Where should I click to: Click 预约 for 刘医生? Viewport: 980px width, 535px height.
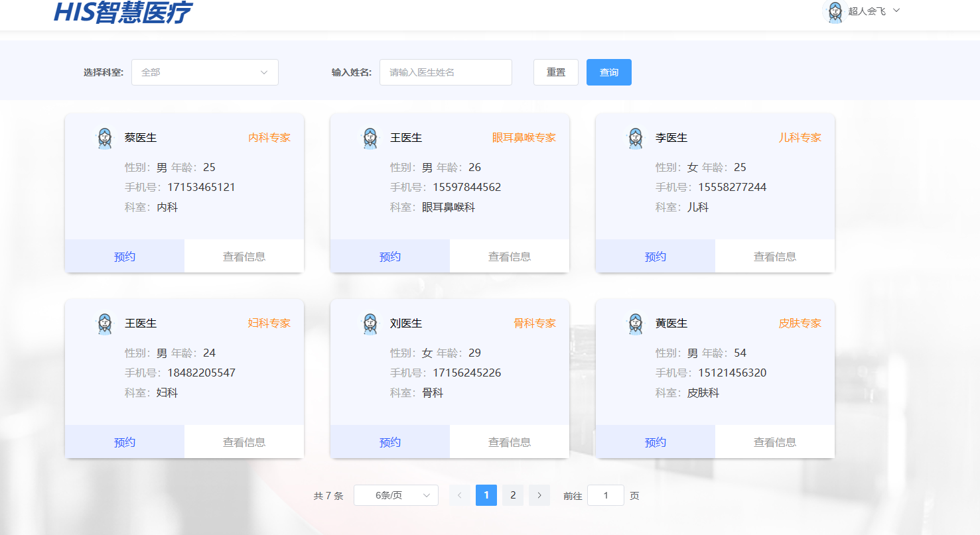(x=390, y=442)
